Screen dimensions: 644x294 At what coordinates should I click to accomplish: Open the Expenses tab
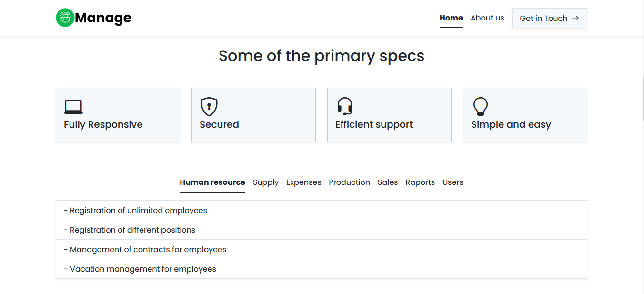[303, 182]
